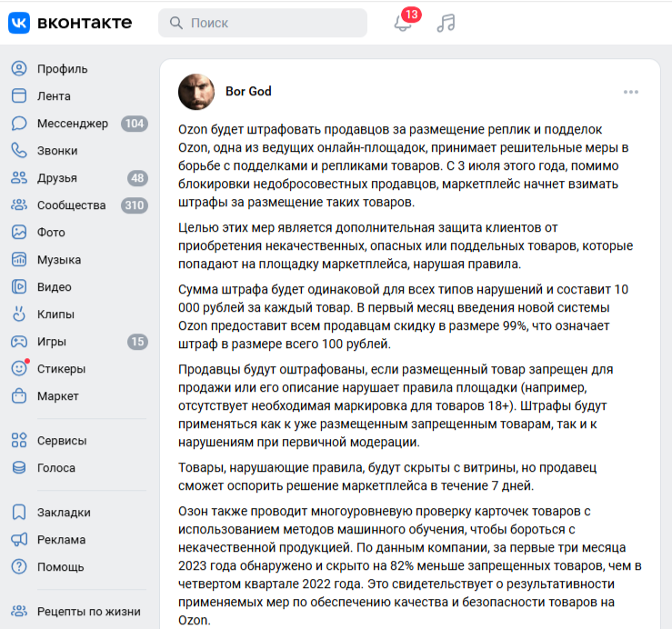Click the Закладки bookmark icon

19,513
